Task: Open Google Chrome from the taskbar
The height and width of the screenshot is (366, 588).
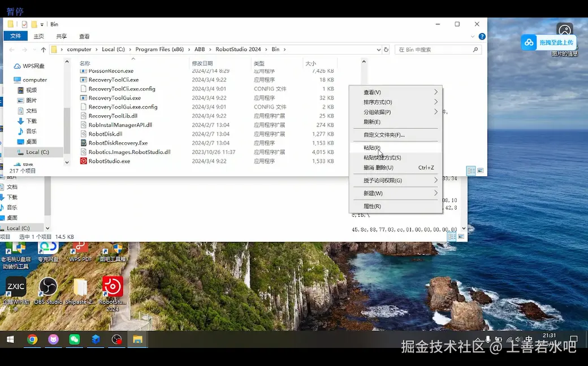Action: (32, 339)
